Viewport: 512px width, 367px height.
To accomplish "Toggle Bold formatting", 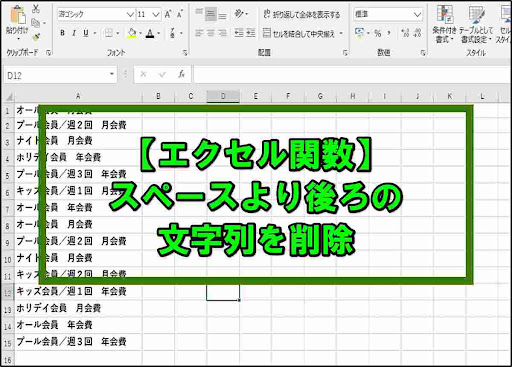I will [62, 33].
